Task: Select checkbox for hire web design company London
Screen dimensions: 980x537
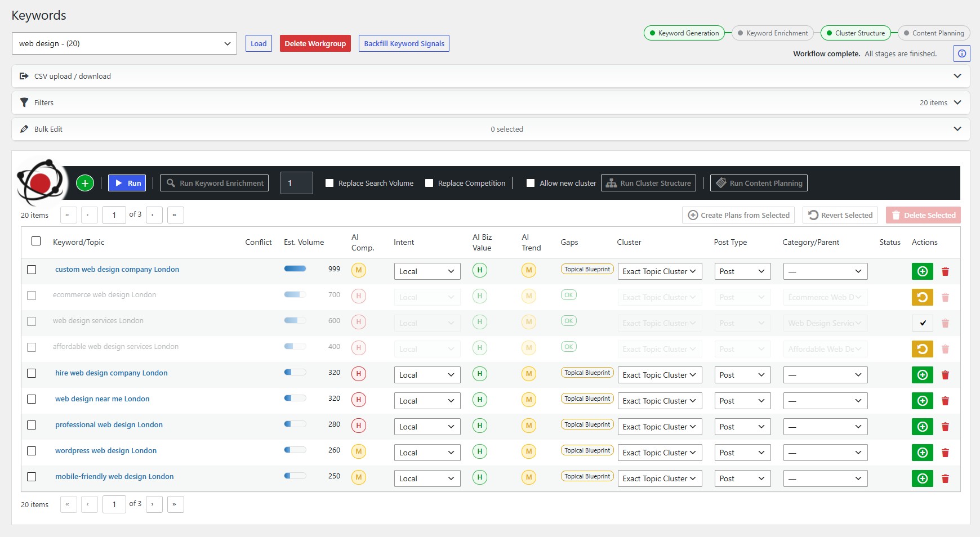Action: pos(32,373)
